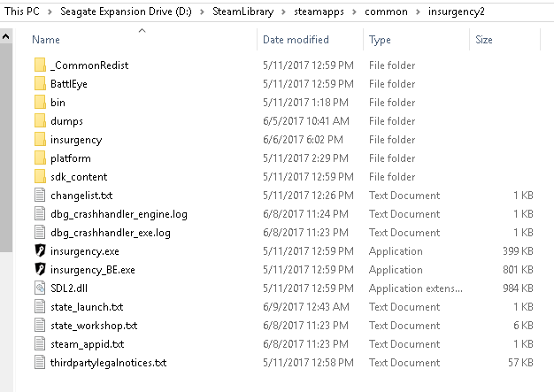Image resolution: width=554 pixels, height=392 pixels.
Task: Sort files by the Name column
Action: 46,40
